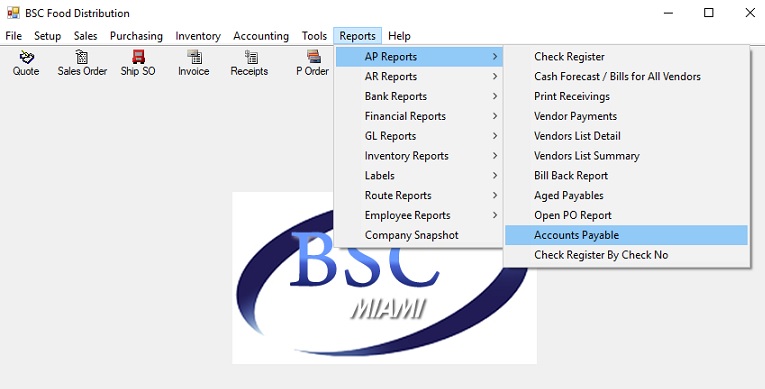This screenshot has height=389, width=765.
Task: Open the Vendor Payments report
Action: [626, 116]
